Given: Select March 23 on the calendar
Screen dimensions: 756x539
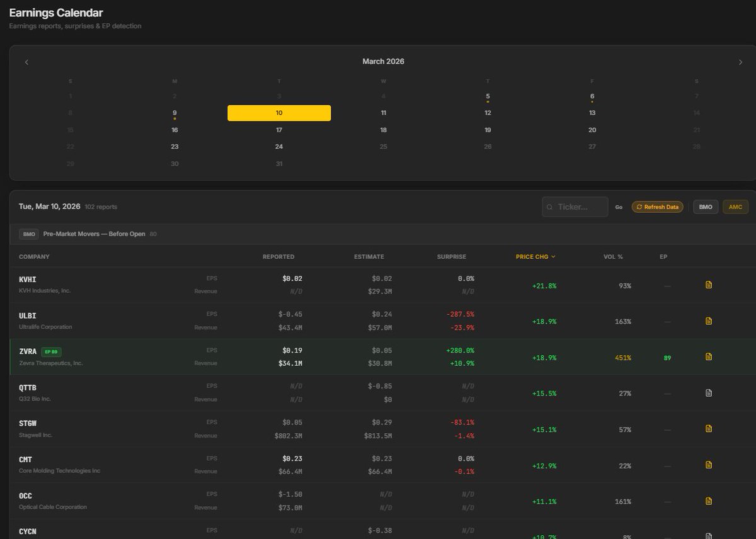Looking at the screenshot, I should point(175,147).
